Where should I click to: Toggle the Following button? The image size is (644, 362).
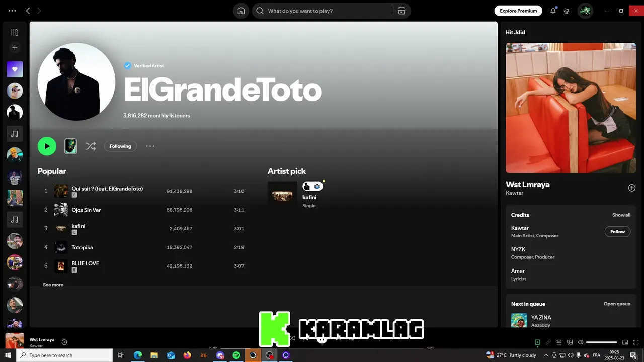(120, 146)
